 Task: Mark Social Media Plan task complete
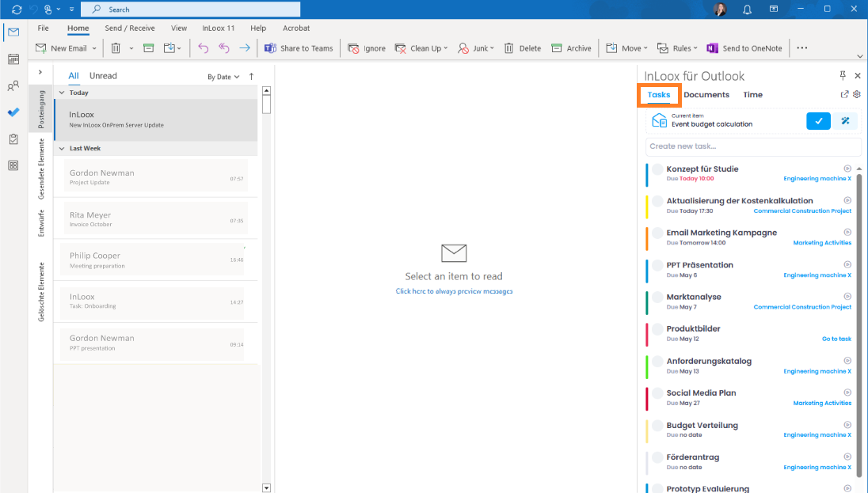[x=657, y=393]
